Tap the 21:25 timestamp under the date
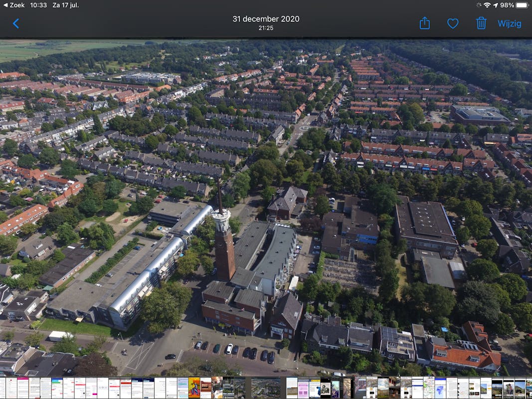This screenshot has width=532, height=399. [x=266, y=28]
